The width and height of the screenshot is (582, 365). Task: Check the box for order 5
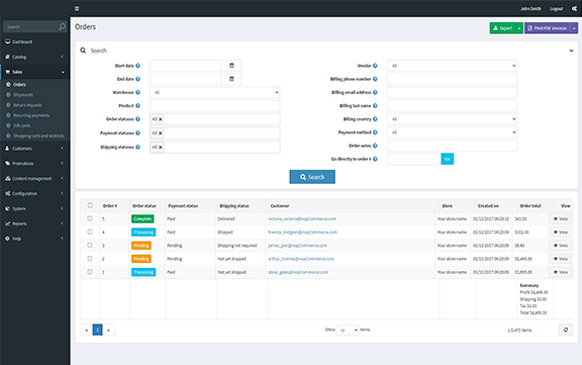click(90, 218)
